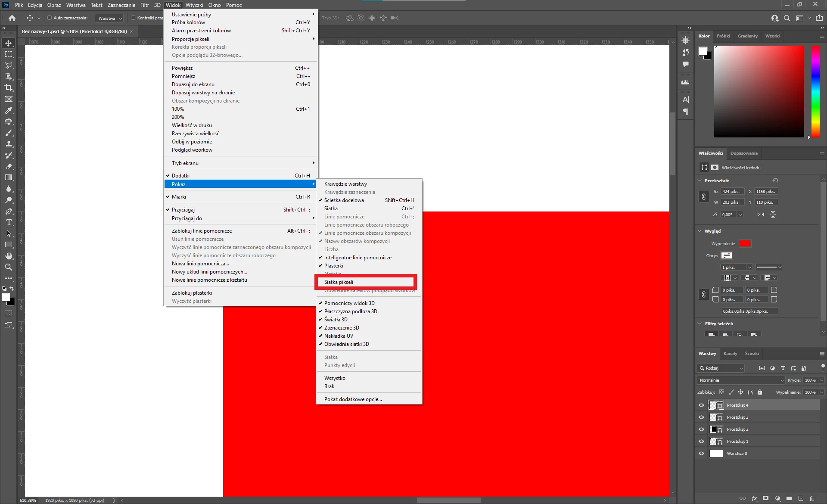Viewport: 827px width, 504px height.
Task: Switch to the Kanały tab
Action: (730, 354)
